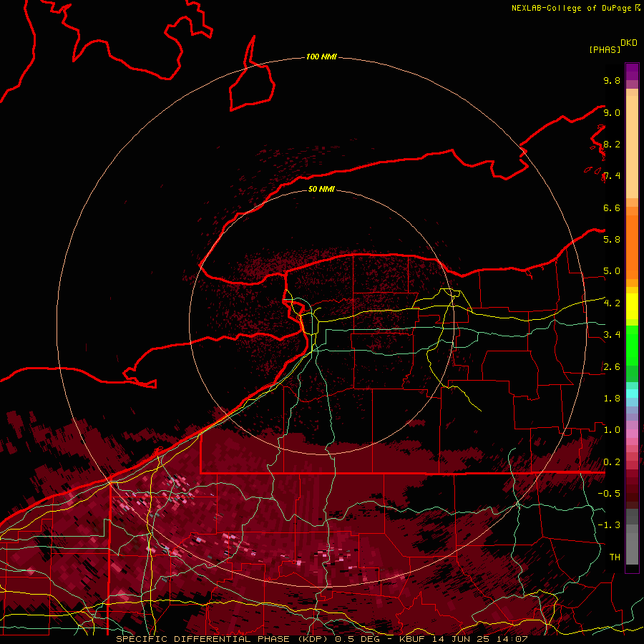Screen dimensions: 644x644
Task: Select the 5.0 scale value
Action: coord(612,271)
